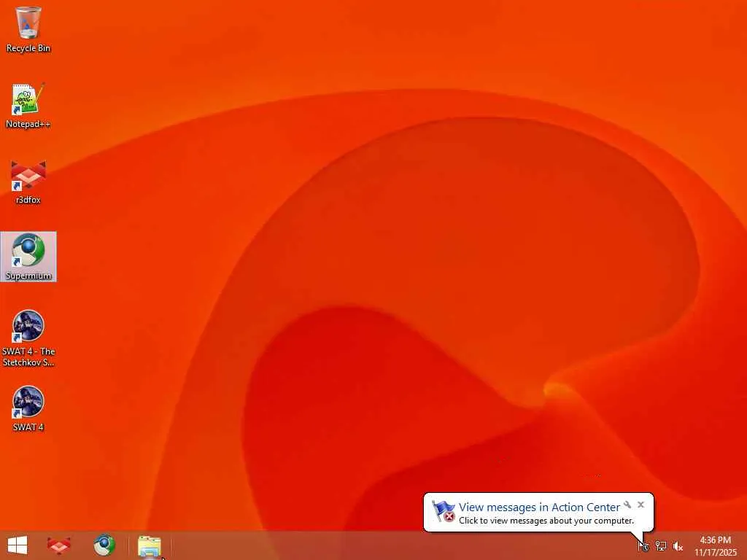Click the Action Center flag tray icon
This screenshot has height=560, width=747.
(643, 545)
